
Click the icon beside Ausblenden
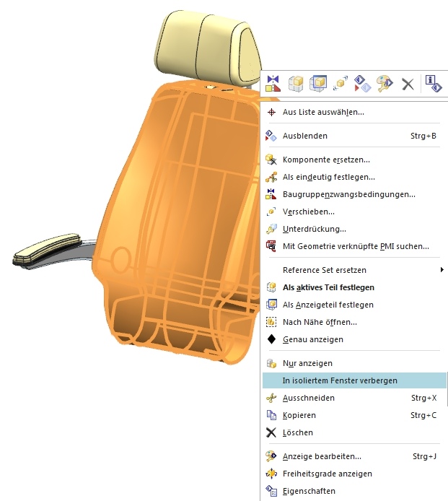coord(271,136)
